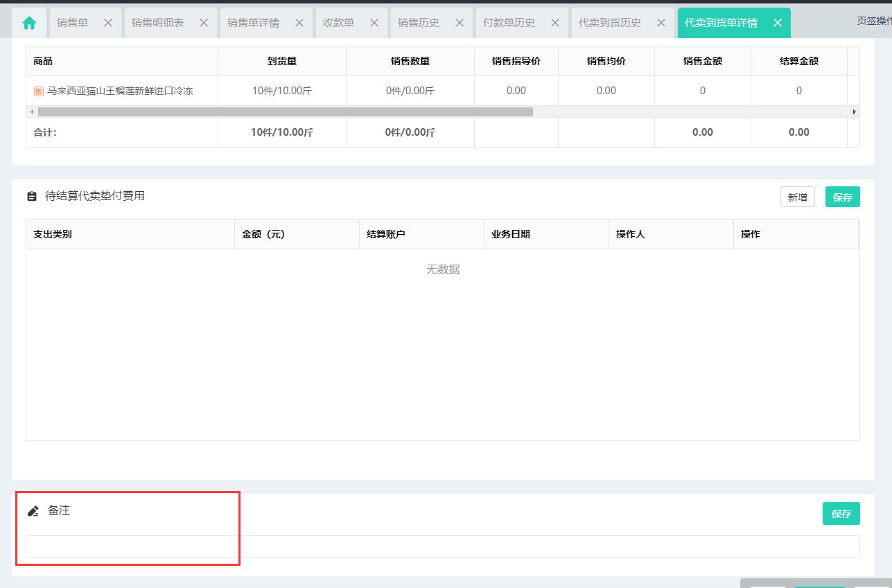Select product 马来西亚猫山王榴莲新鲜进口冷冻
The width and height of the screenshot is (892, 588).
(x=120, y=91)
